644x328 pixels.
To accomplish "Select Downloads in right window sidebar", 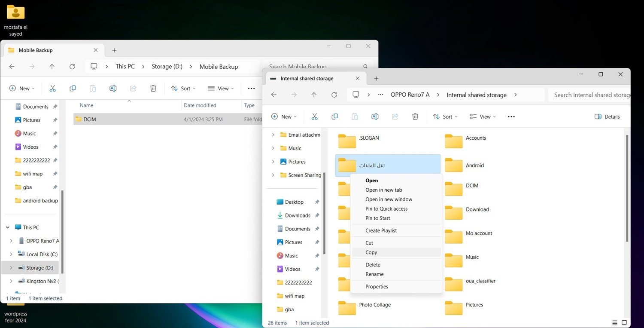I will click(x=298, y=215).
